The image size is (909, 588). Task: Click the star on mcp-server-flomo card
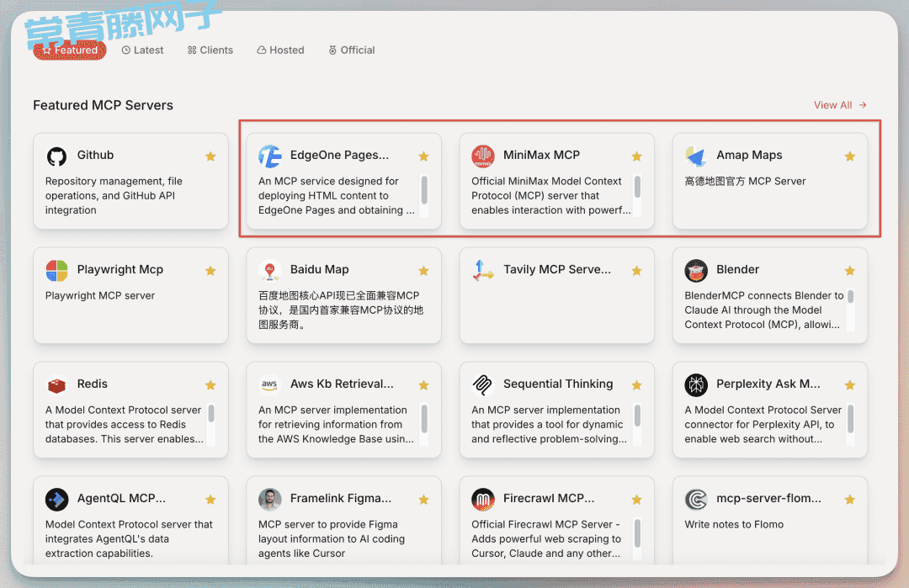tap(850, 500)
